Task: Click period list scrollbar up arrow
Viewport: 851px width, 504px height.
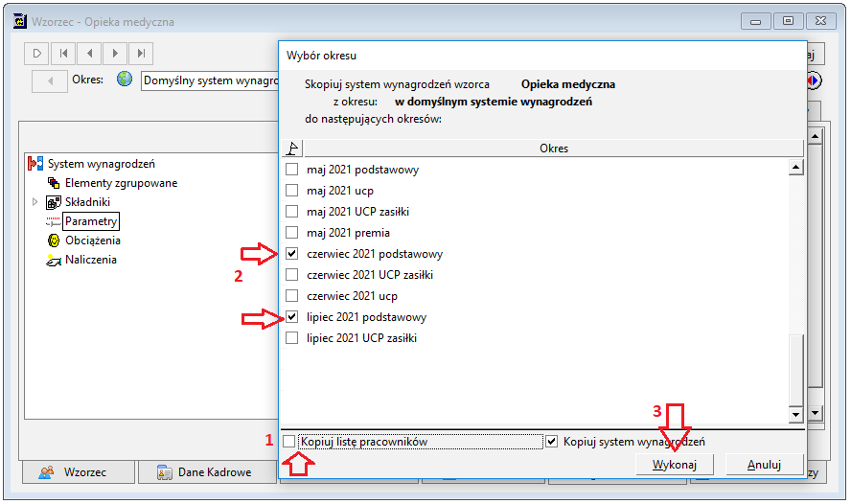Action: [x=796, y=167]
